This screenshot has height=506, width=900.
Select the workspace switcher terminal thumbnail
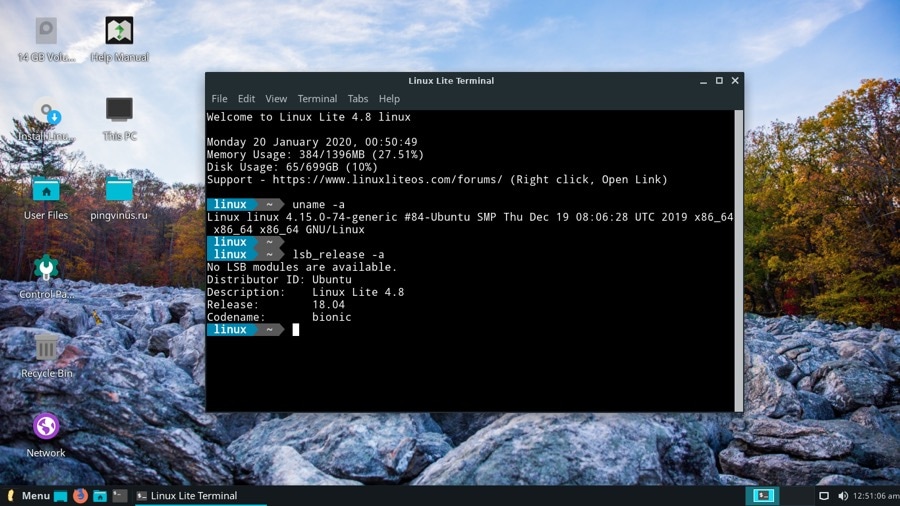763,496
